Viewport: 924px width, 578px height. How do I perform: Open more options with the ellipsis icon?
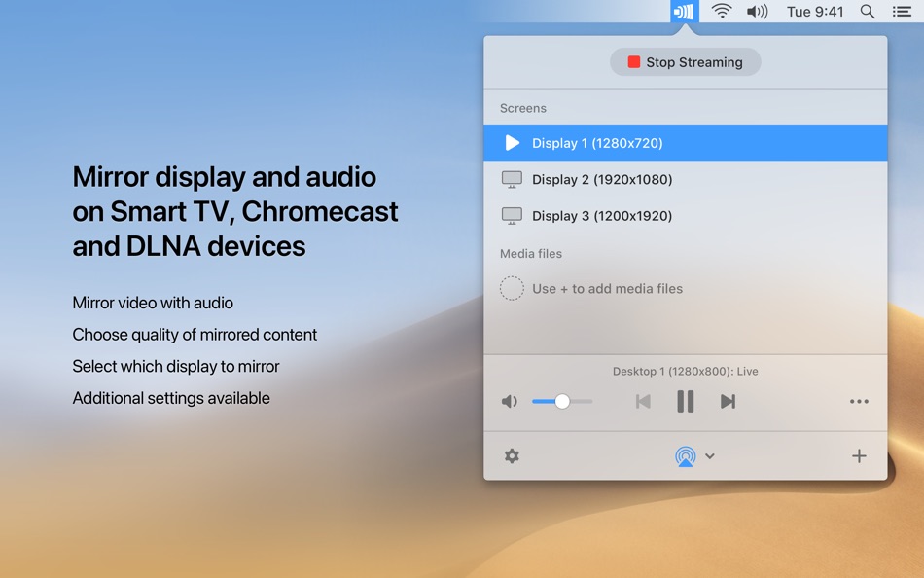click(x=859, y=401)
